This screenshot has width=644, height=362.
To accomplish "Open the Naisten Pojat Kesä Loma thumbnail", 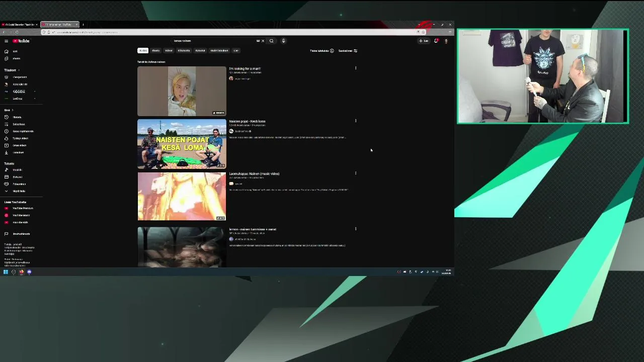I will coord(182,144).
